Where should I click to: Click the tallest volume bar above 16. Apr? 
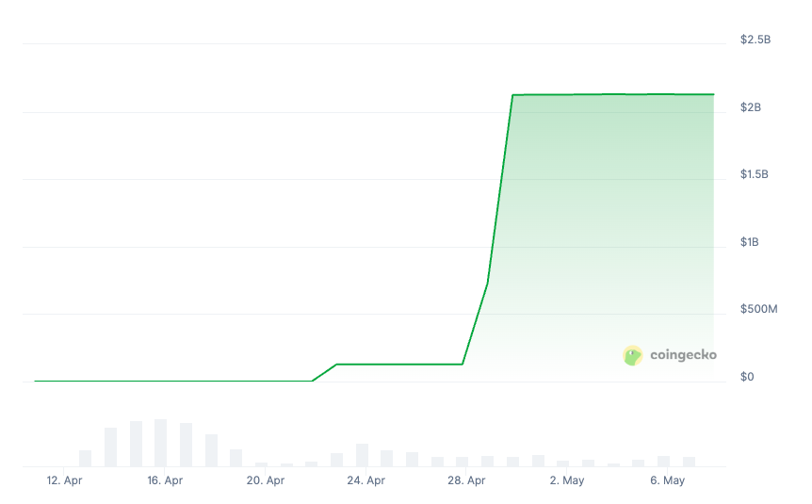pos(161,443)
